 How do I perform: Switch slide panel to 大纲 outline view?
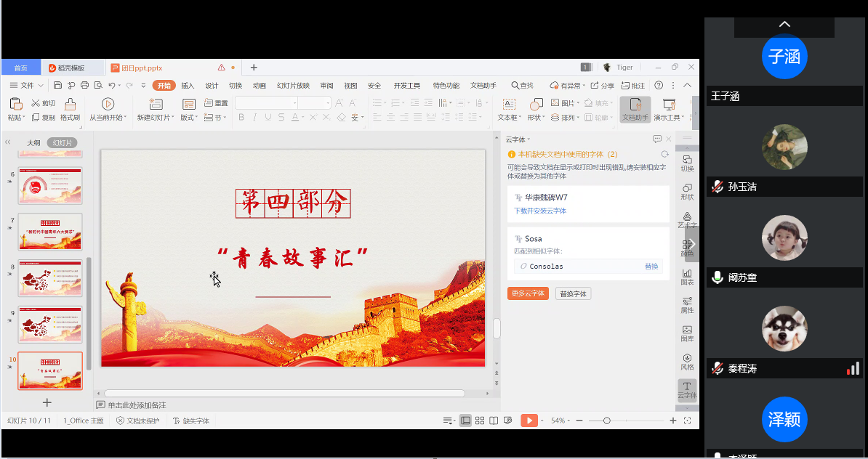(33, 143)
